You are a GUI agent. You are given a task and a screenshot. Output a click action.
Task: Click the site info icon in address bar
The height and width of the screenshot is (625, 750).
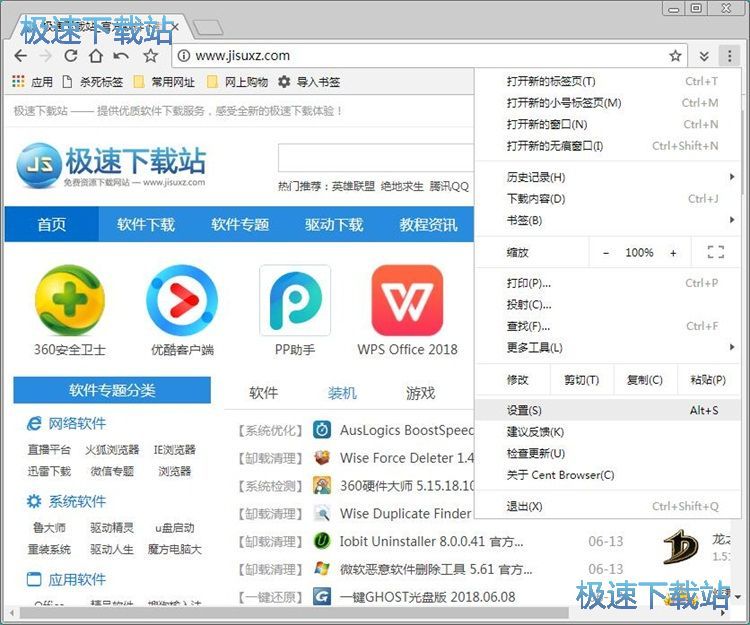(183, 56)
